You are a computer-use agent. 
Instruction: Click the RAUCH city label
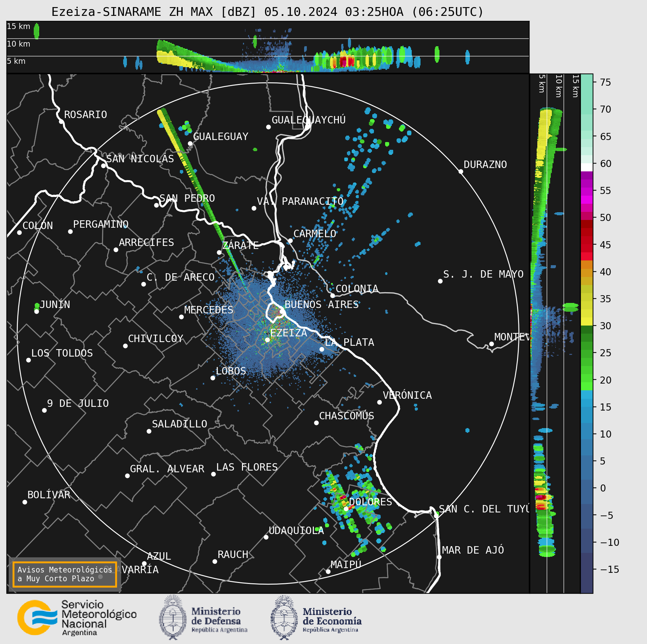(233, 554)
